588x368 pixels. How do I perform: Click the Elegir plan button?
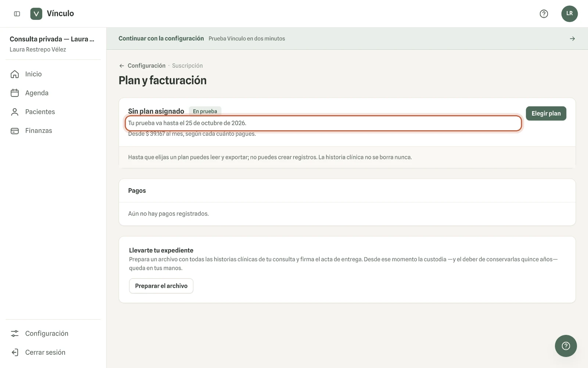point(546,113)
